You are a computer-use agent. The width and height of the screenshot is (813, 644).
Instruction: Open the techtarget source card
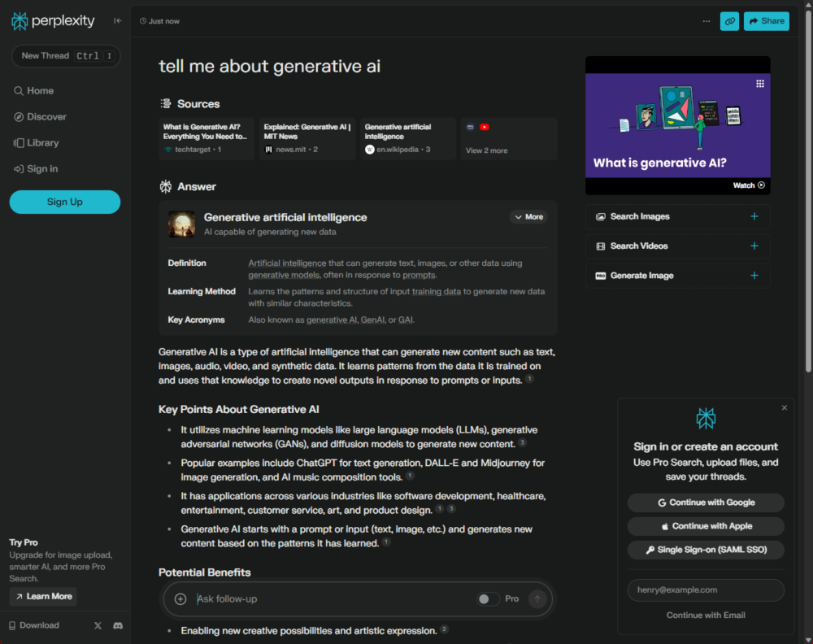pyautogui.click(x=207, y=138)
